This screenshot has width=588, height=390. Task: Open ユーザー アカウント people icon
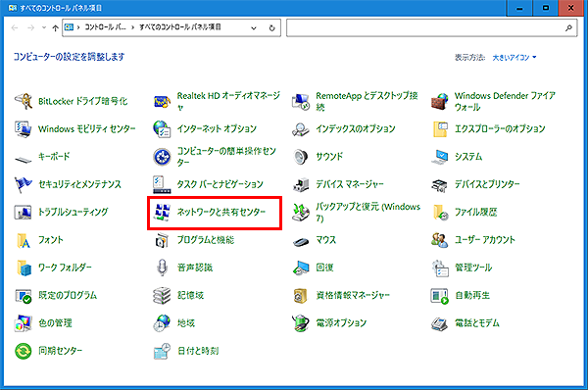(439, 240)
